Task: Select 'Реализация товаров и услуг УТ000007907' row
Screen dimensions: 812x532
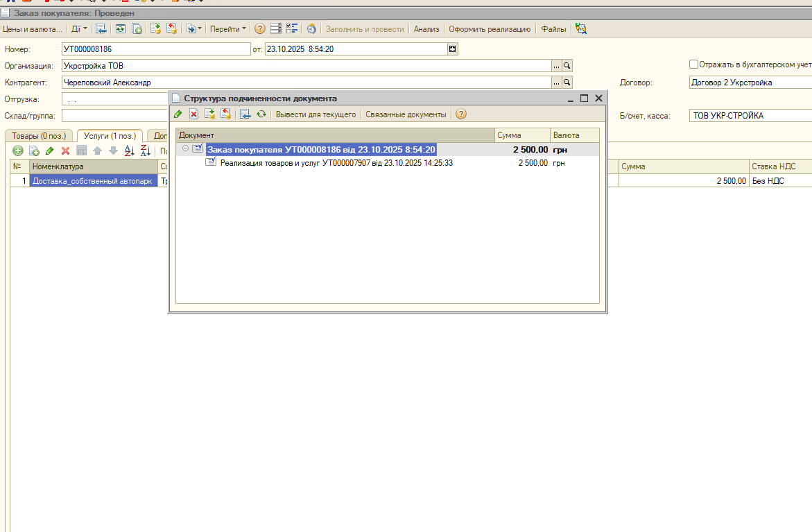Action: pyautogui.click(x=388, y=163)
